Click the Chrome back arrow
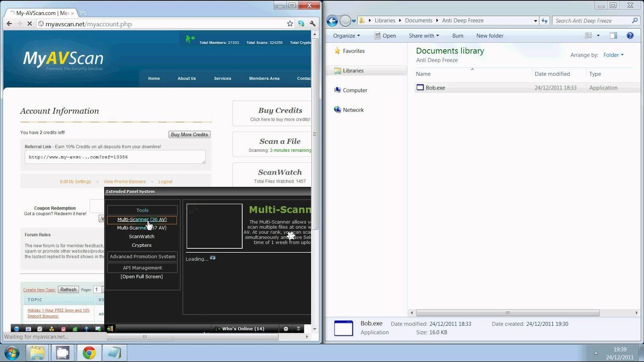 [x=9, y=24]
